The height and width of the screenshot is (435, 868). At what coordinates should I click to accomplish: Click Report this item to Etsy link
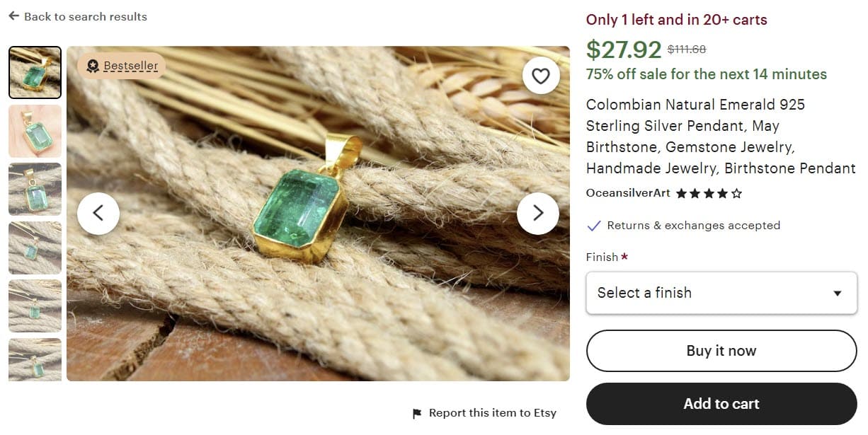pos(492,413)
